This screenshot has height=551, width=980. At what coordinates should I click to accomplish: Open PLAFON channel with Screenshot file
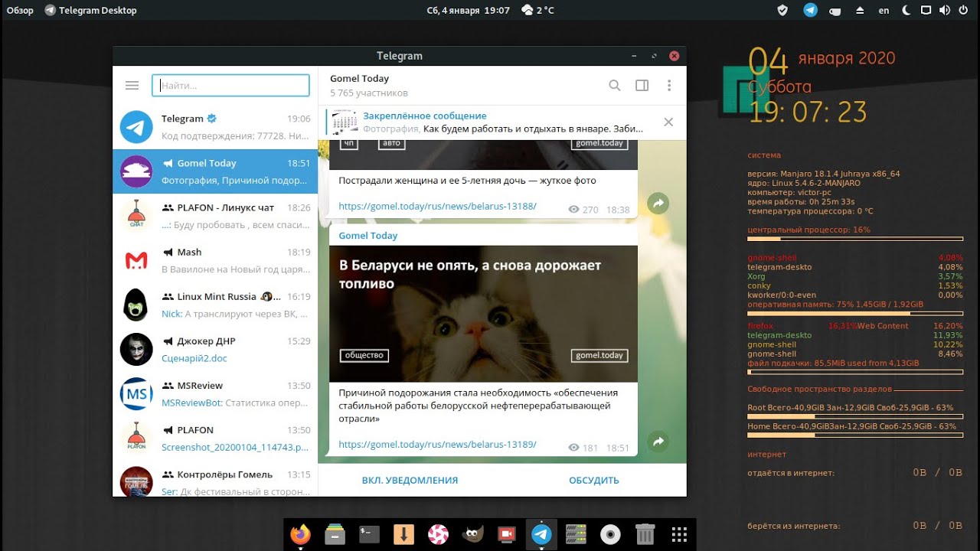point(215,438)
